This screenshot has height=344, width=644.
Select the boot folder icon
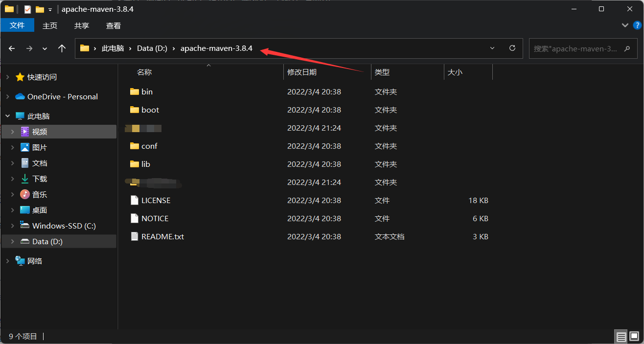click(135, 110)
